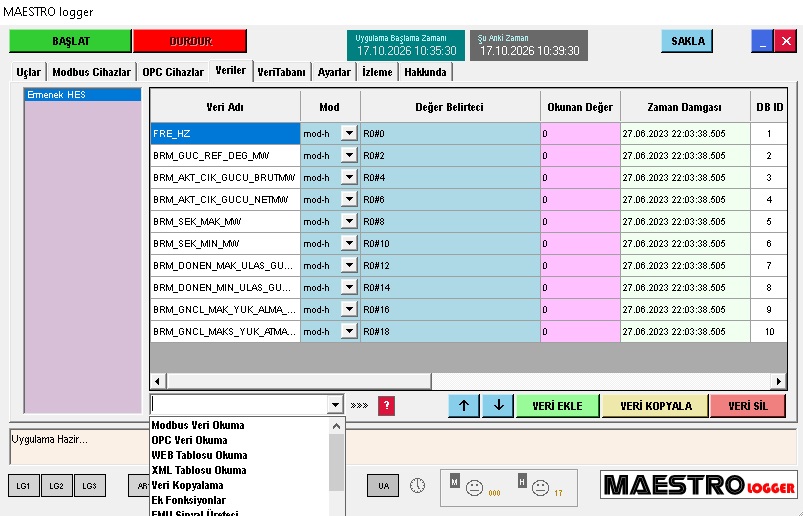Click the LG2 button
This screenshot has width=803, height=516.
pyautogui.click(x=57, y=486)
